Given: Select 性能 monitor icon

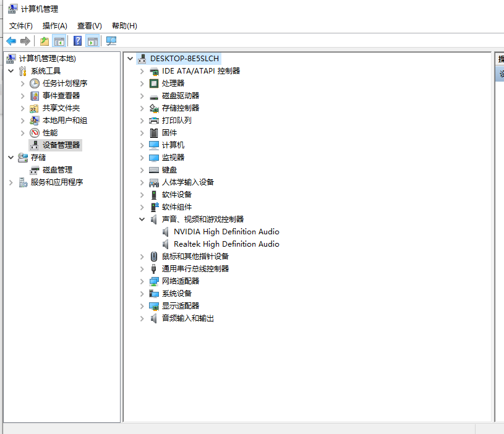Looking at the screenshot, I should (x=35, y=133).
